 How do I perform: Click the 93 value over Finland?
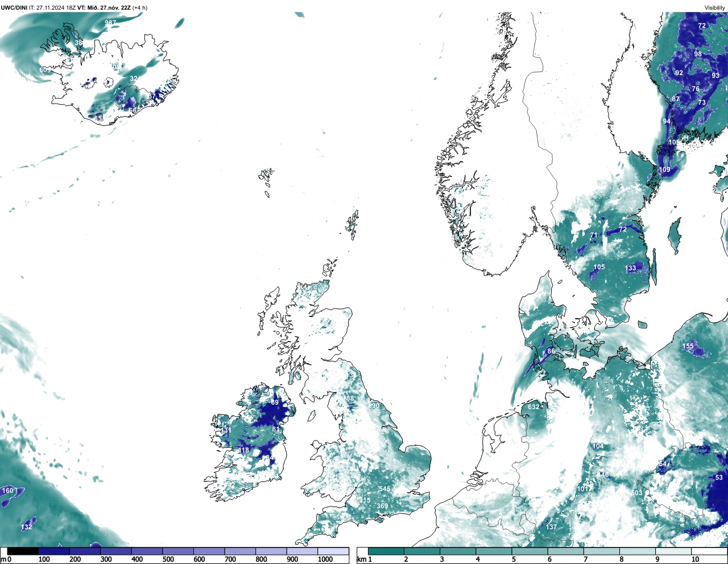point(715,76)
